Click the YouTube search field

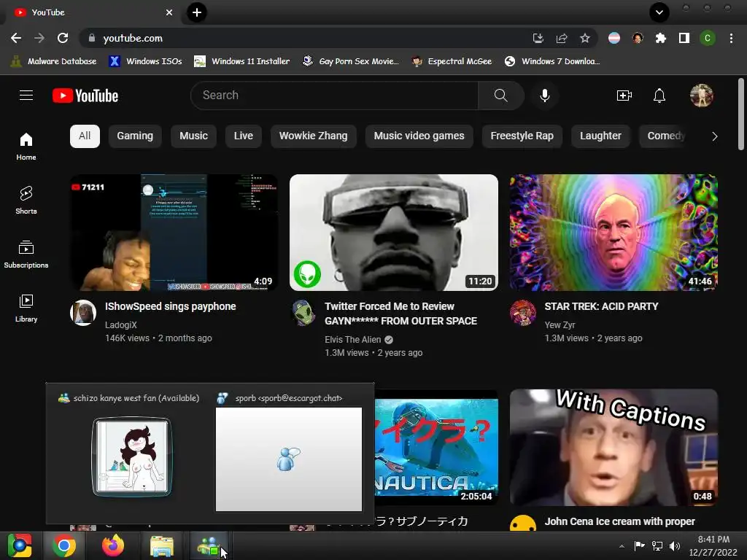point(334,96)
